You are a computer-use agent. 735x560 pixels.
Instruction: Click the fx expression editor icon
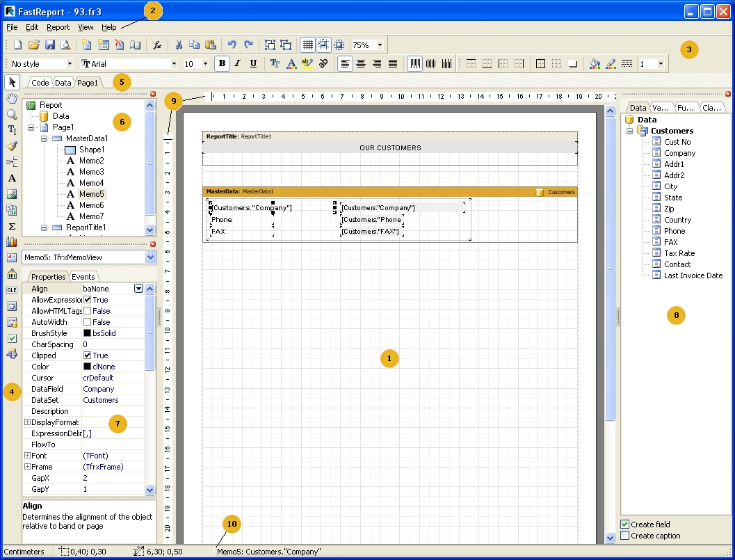click(157, 45)
